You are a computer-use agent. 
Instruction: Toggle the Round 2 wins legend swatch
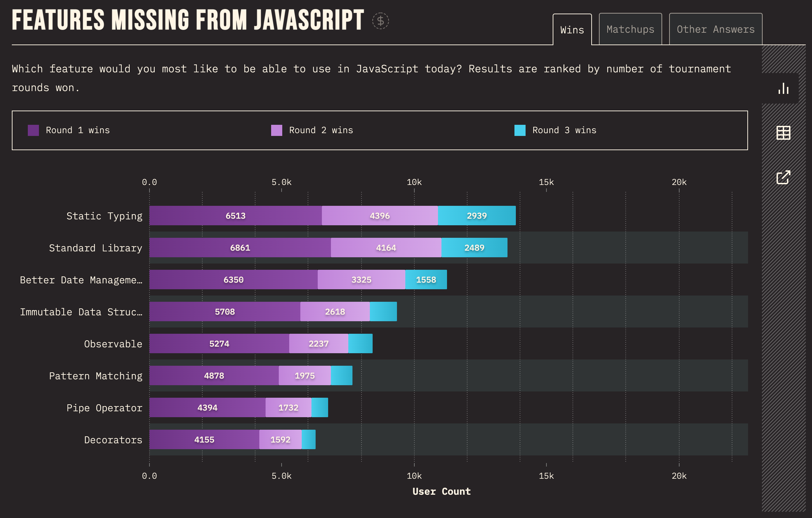coord(277,130)
